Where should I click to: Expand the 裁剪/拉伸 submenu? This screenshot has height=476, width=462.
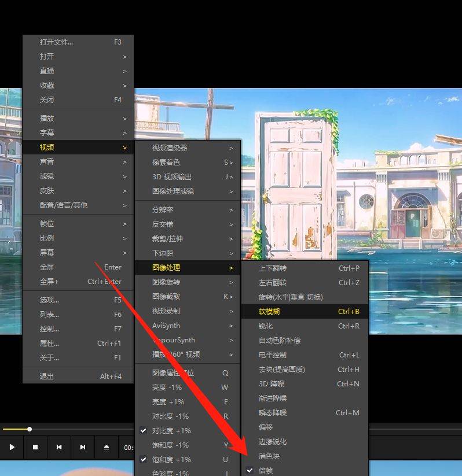coord(188,239)
